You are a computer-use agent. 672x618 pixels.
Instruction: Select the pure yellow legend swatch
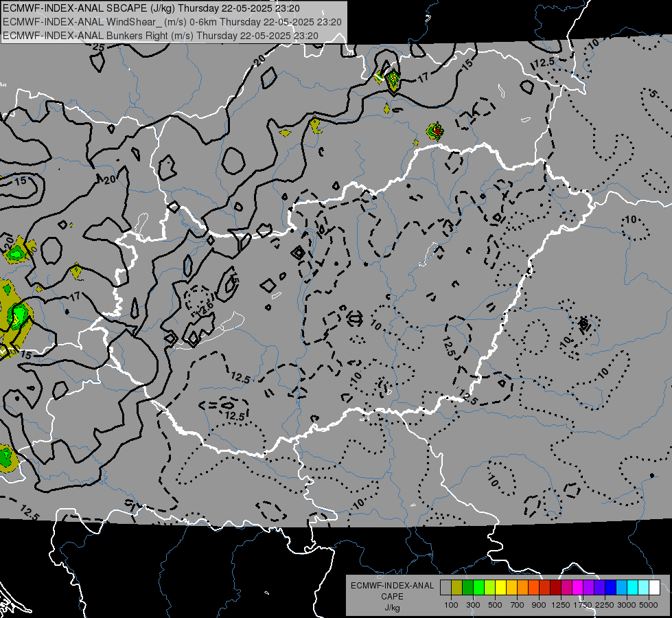tap(500, 588)
